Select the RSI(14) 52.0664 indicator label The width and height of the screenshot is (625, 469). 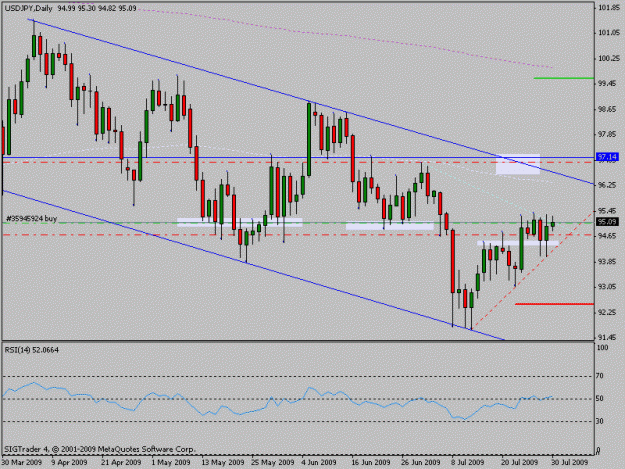click(31, 350)
